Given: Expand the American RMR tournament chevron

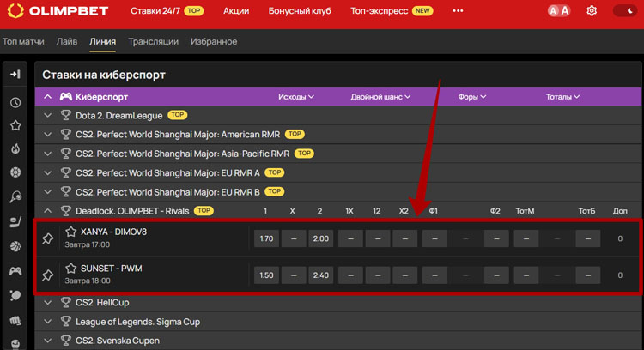Looking at the screenshot, I should [x=47, y=134].
